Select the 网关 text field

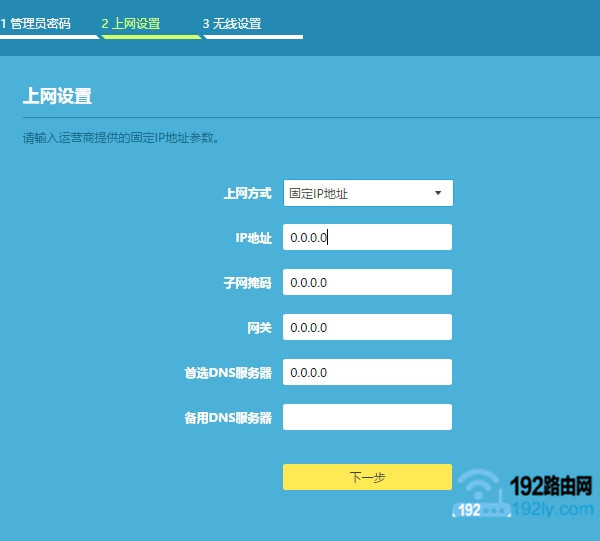(367, 328)
